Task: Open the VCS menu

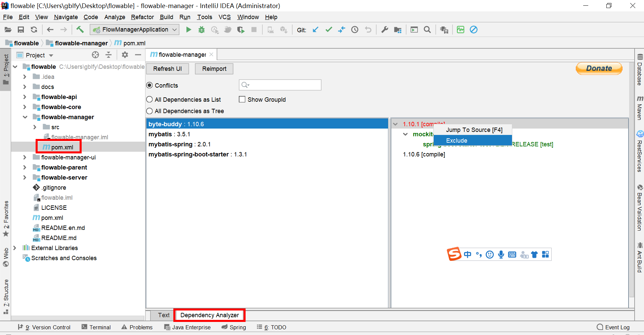Action: (x=225, y=17)
